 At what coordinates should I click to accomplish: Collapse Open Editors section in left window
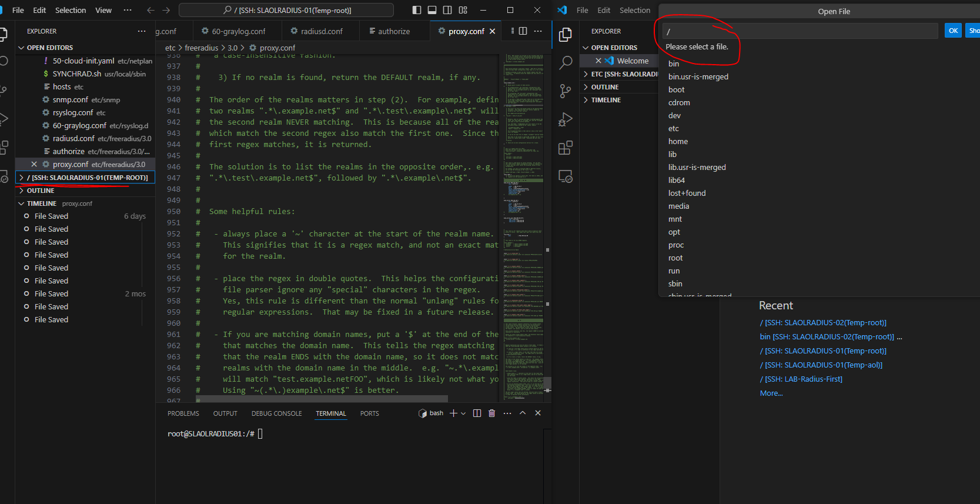pos(85,48)
